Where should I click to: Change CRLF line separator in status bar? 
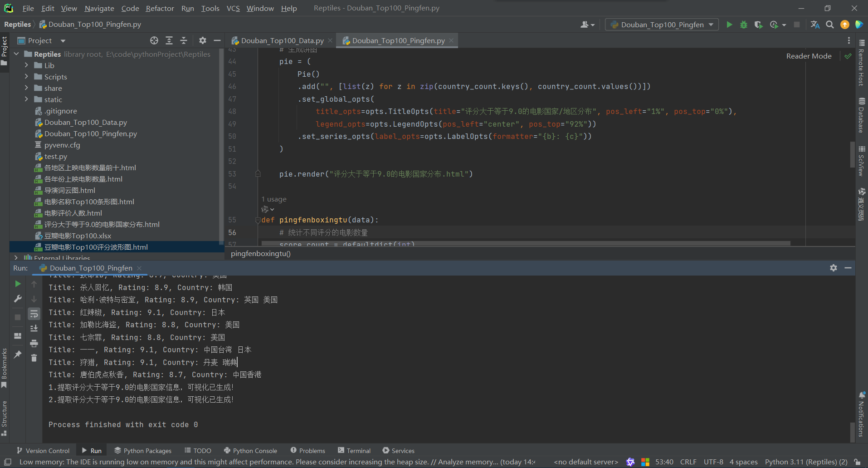click(x=688, y=462)
